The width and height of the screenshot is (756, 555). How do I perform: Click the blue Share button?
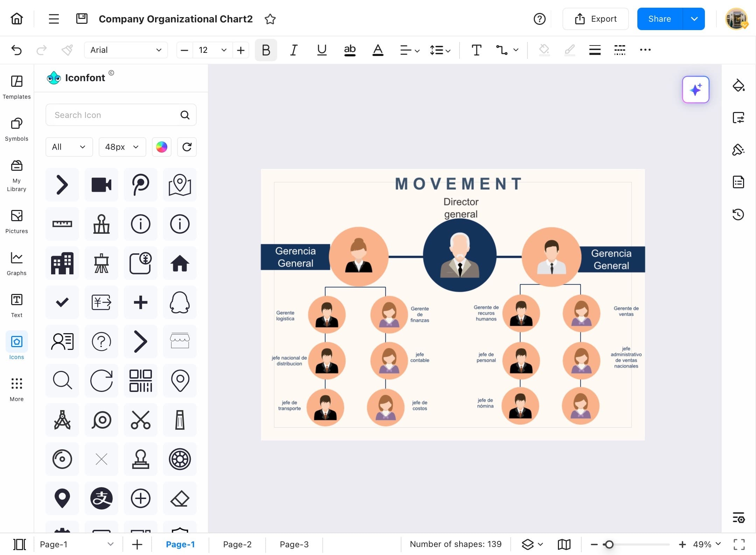659,19
